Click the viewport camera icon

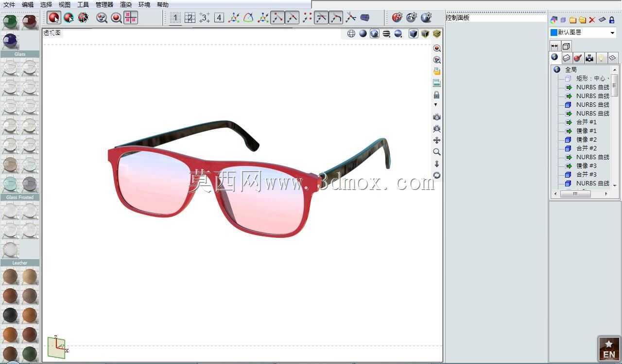coord(437,117)
